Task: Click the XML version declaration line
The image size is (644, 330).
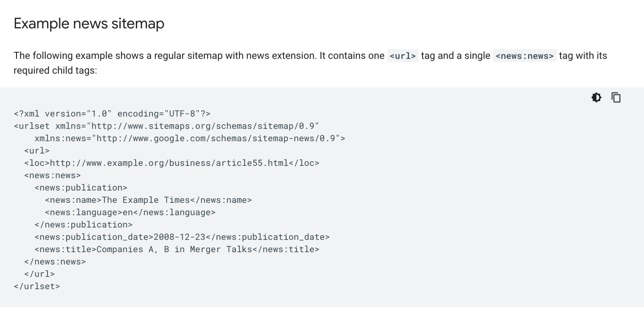Action: tap(112, 114)
